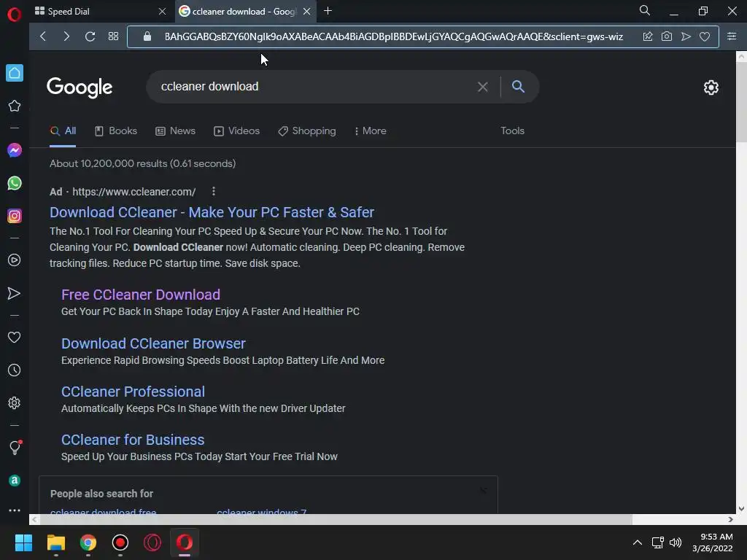Open the volume control tray icon

(675, 542)
